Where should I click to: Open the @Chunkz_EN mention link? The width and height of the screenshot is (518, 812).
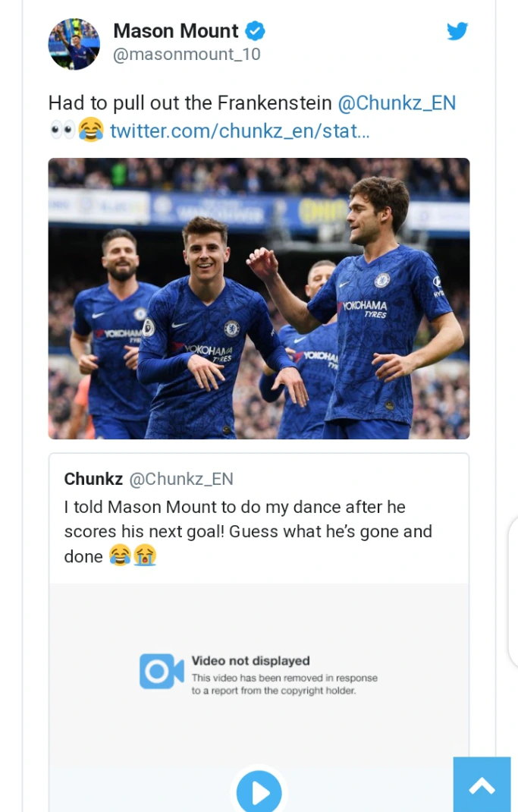[x=397, y=103]
